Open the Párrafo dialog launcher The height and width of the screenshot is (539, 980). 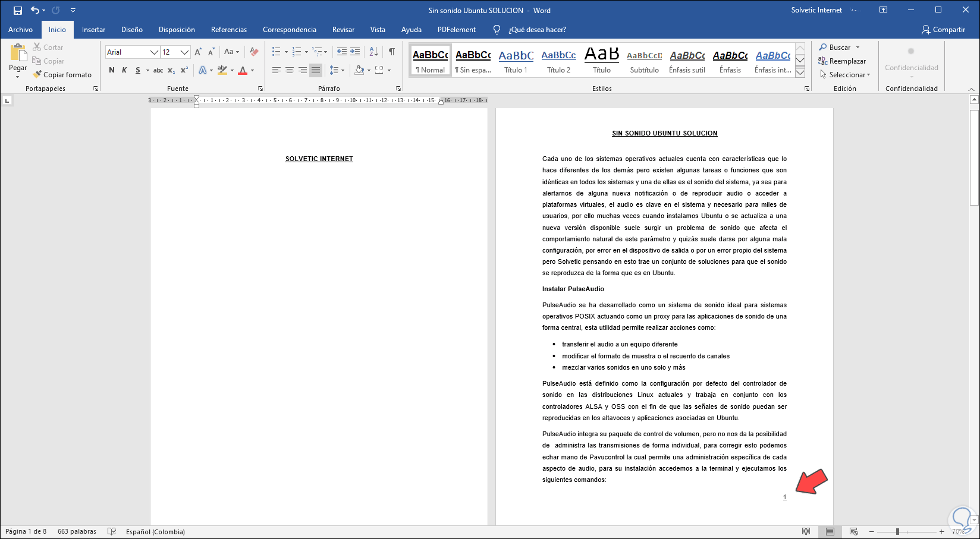click(x=398, y=89)
